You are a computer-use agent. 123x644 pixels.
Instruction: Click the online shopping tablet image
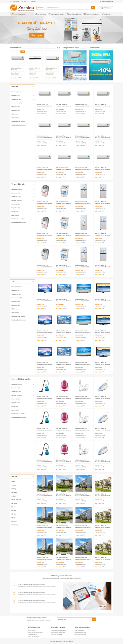[87, 596]
